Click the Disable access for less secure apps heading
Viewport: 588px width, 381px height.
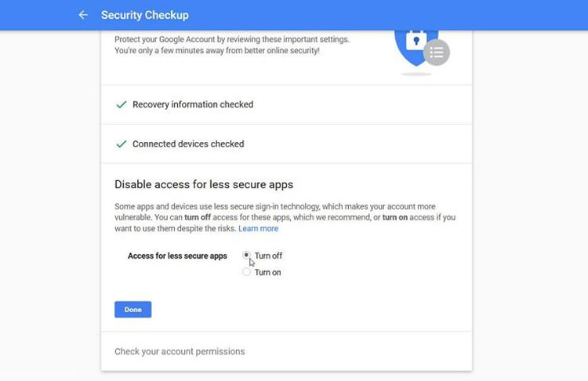204,185
